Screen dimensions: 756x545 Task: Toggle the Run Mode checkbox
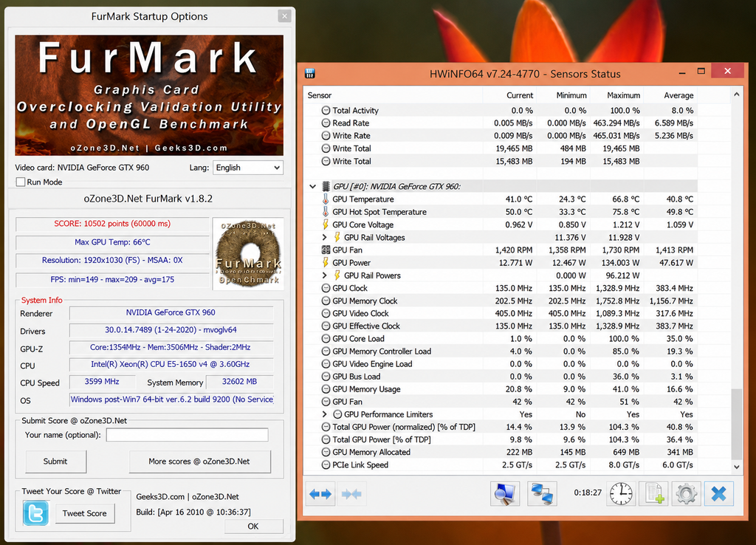(x=20, y=182)
